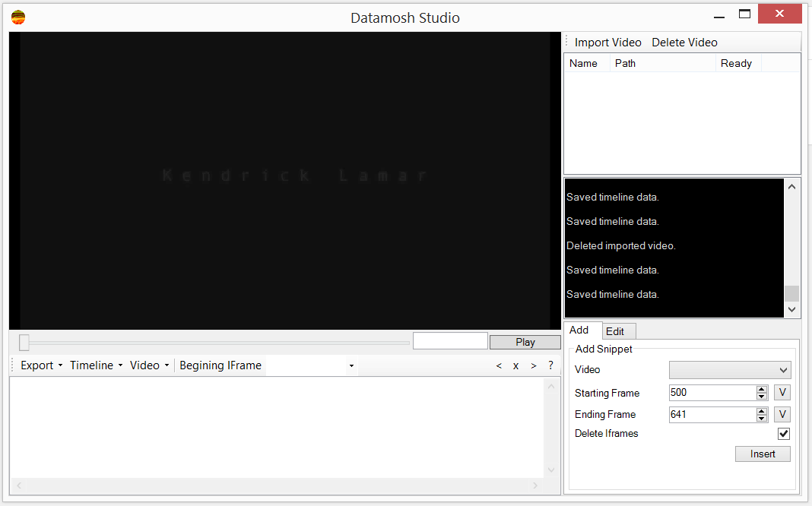Close the Datamosh Studio window
The height and width of the screenshot is (506, 812).
[779, 14]
